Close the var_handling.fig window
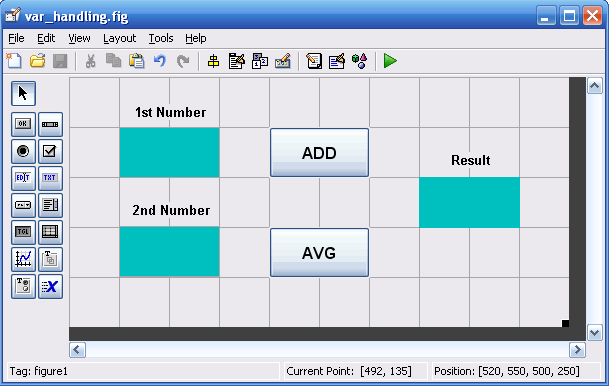 coord(592,16)
